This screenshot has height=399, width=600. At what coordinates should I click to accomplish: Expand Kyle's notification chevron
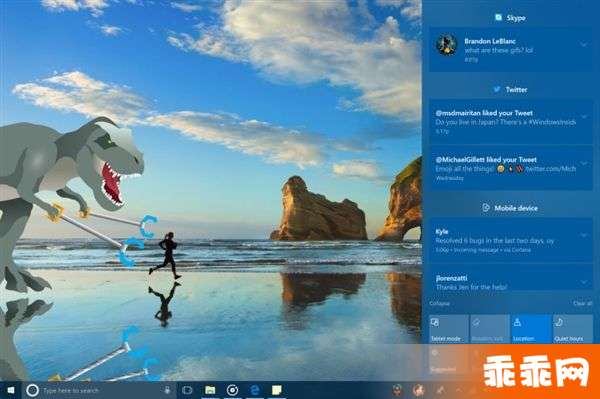click(584, 235)
